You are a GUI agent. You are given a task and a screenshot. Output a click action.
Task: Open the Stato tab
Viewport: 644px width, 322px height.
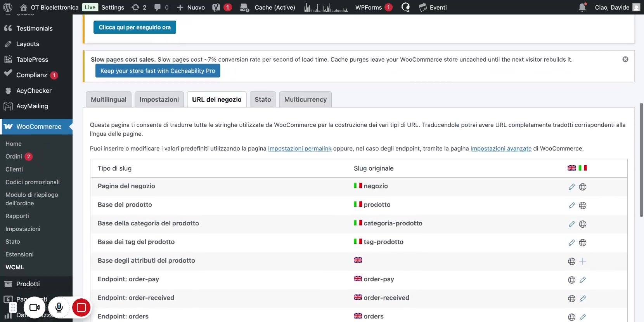[263, 100]
